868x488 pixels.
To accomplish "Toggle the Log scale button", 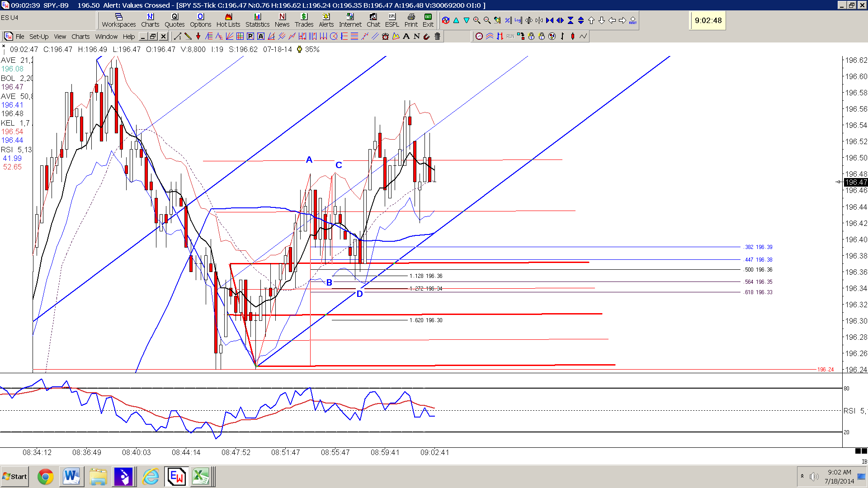I will pyautogui.click(x=518, y=20).
